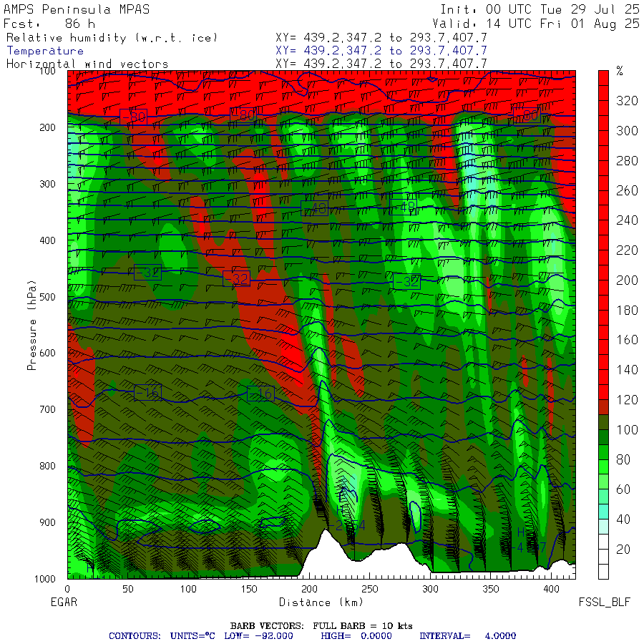Click the 180 label on the colorbar

coord(627,310)
